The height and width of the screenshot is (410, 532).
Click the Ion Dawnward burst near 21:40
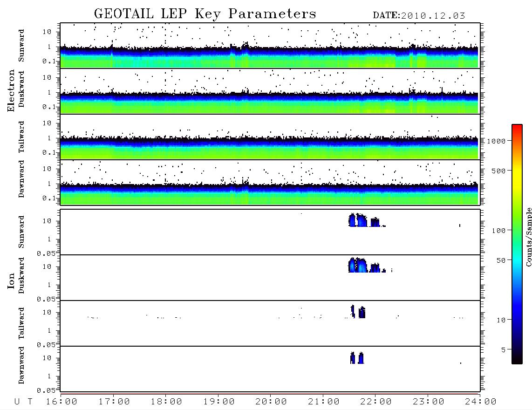pyautogui.click(x=357, y=358)
